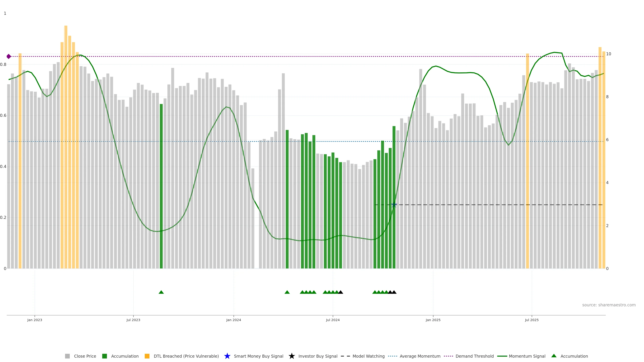Click the Jan 2024 x-axis label
Viewport: 644px width, 362px height.
[233, 320]
